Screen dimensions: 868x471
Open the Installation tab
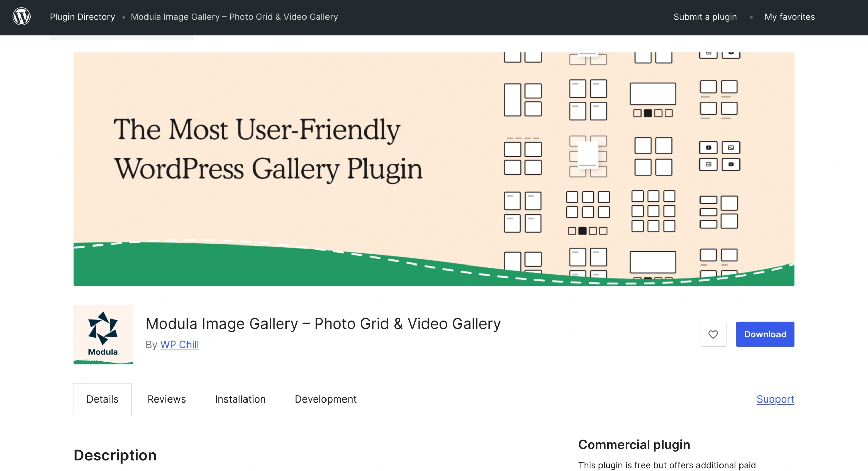click(240, 399)
